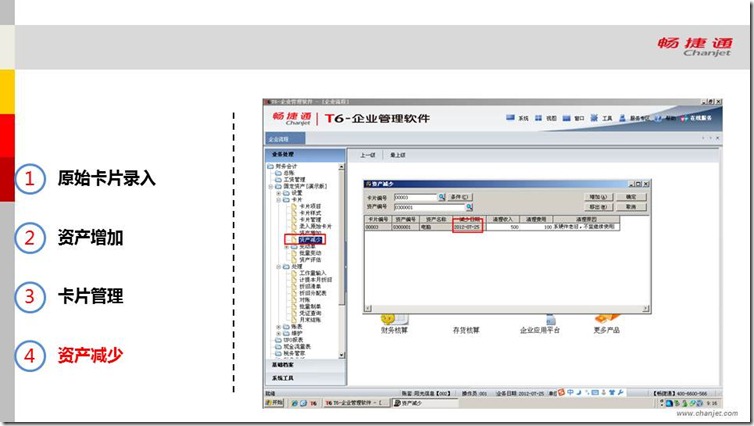This screenshot has height=426, width=754.
Task: Open the 视图 menu icon
Action: [539, 118]
